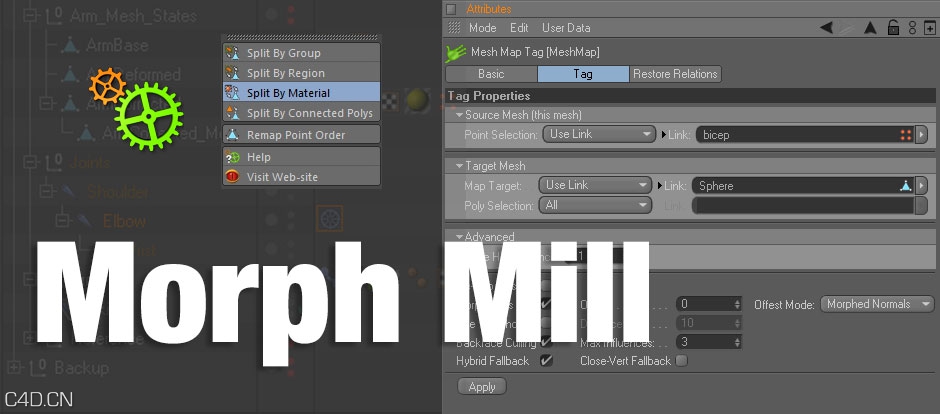Click arrow button right of bicep link field
This screenshot has height=414, width=940.
pos(921,135)
